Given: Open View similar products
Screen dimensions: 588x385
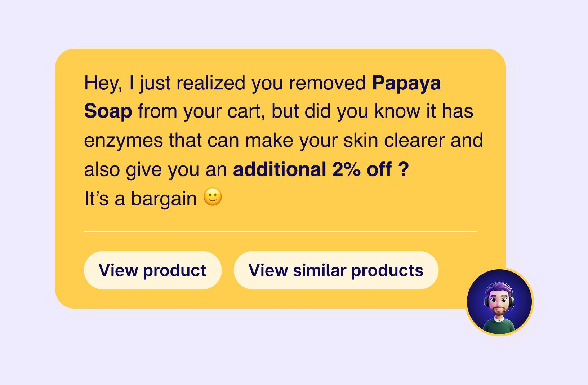Looking at the screenshot, I should click(336, 270).
